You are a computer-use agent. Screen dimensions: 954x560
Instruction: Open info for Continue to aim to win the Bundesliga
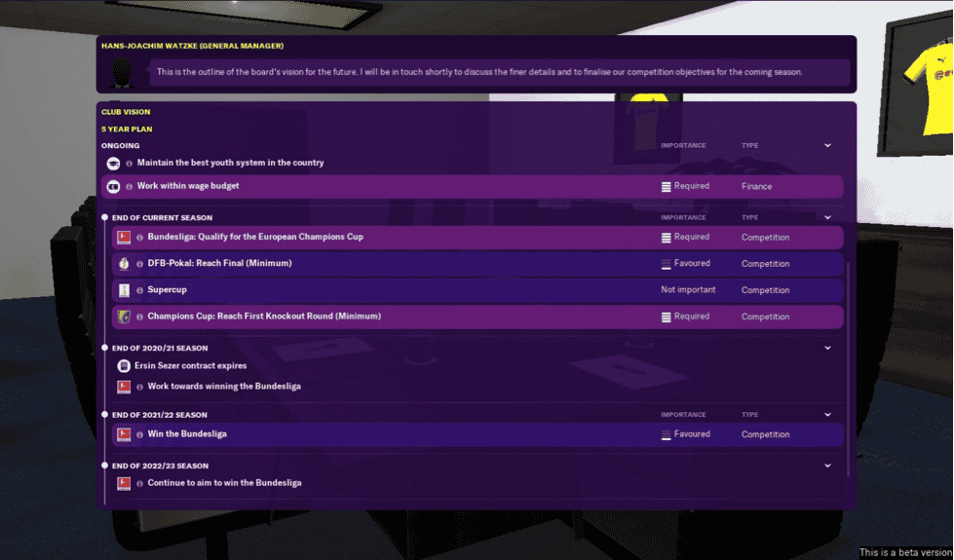coord(140,483)
